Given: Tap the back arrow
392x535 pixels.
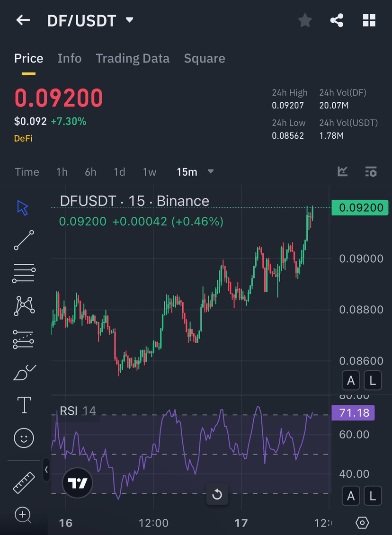Looking at the screenshot, I should pyautogui.click(x=23, y=20).
